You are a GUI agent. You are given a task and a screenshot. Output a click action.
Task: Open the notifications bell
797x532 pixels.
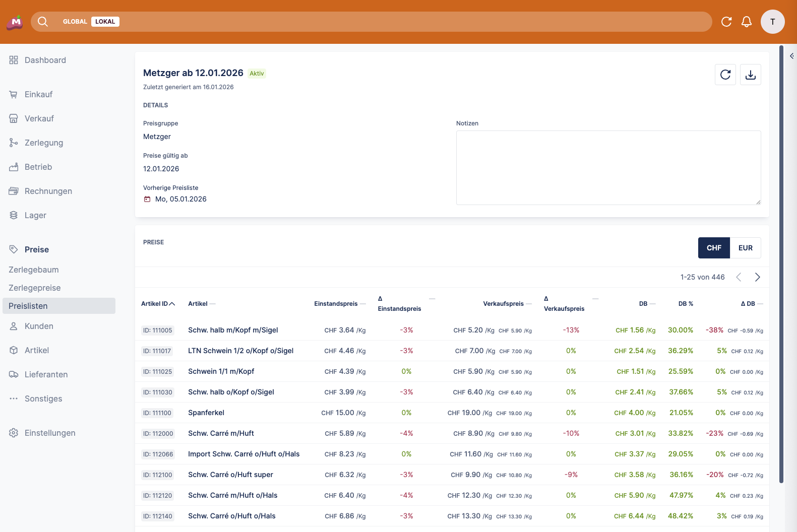pyautogui.click(x=746, y=22)
